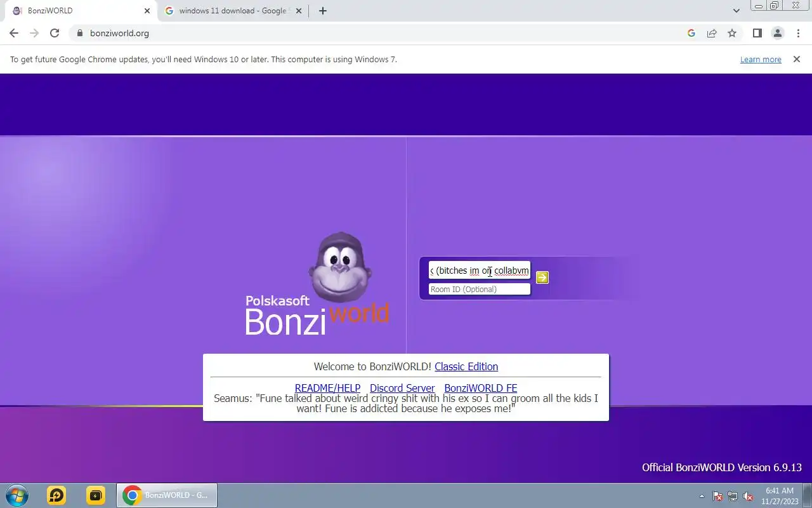This screenshot has width=812, height=508.
Task: Open the Chrome profile menu
Action: click(777, 33)
